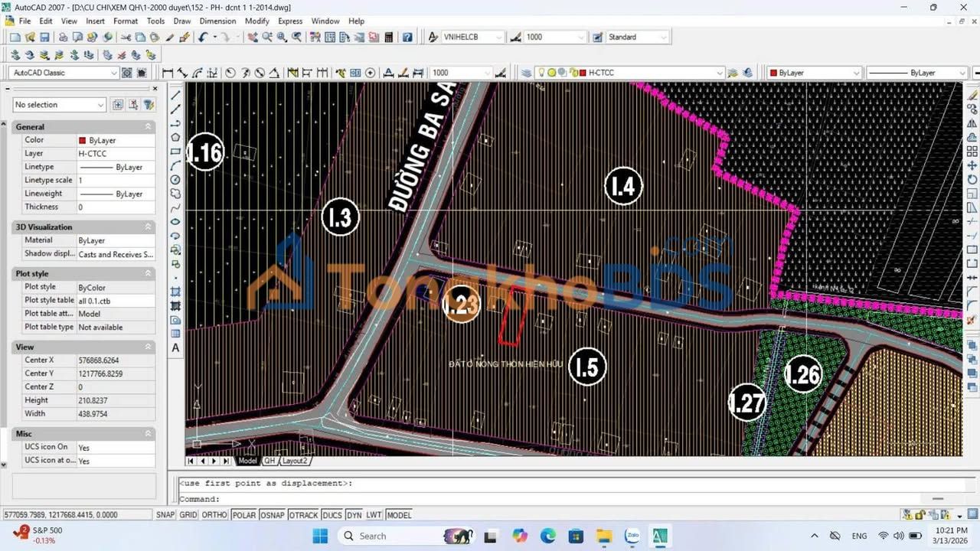
Task: Click the Pan Realtime icon
Action: pos(253,36)
